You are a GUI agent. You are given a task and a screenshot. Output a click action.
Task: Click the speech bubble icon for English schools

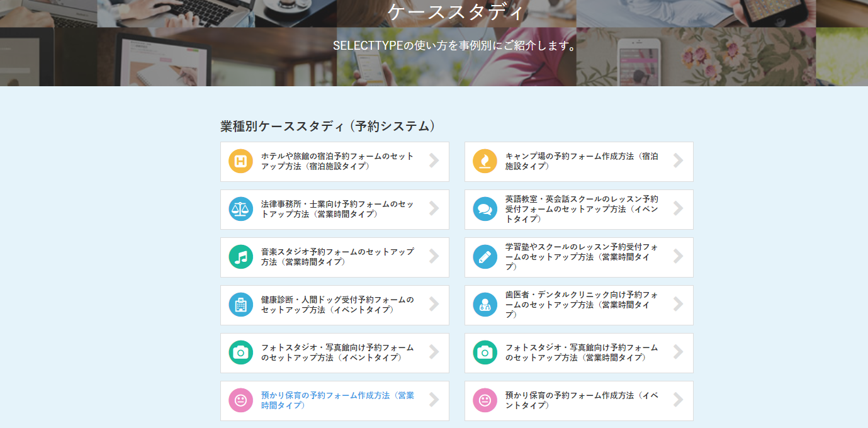(x=484, y=209)
